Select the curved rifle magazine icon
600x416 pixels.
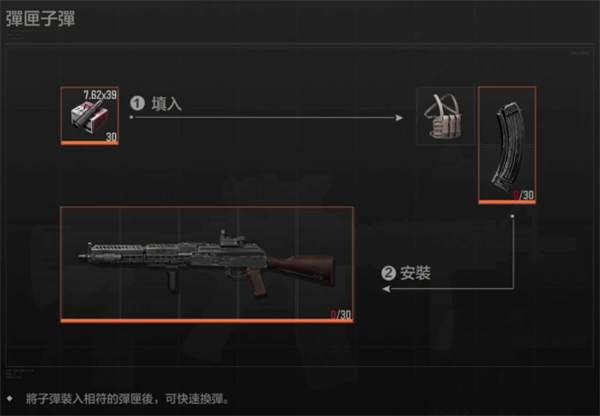tap(507, 146)
